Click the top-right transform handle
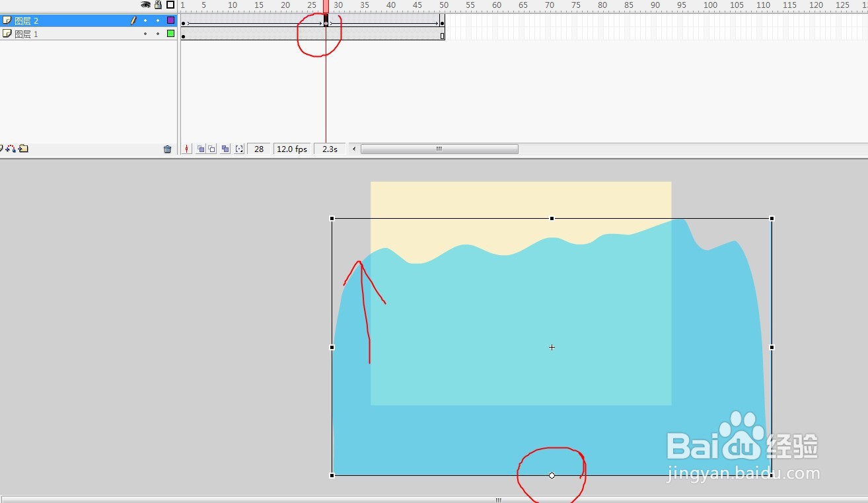868x503 pixels. (772, 218)
